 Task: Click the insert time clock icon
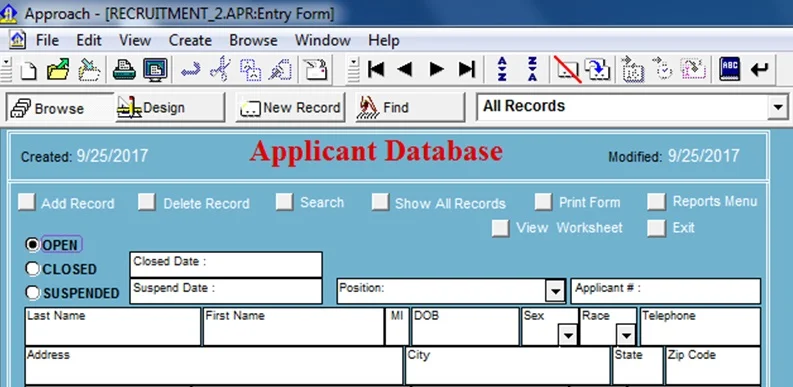[x=663, y=69]
